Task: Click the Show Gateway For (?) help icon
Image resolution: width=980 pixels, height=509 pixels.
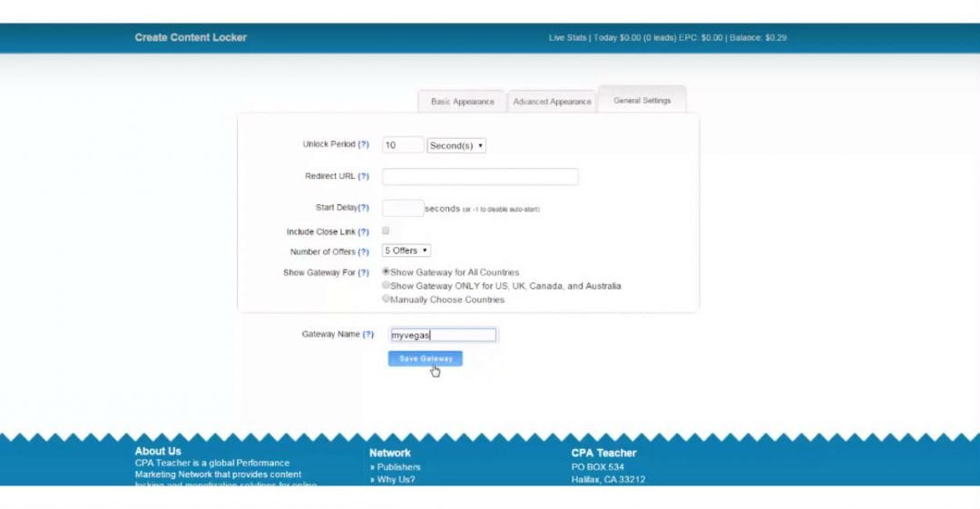Action: click(363, 273)
